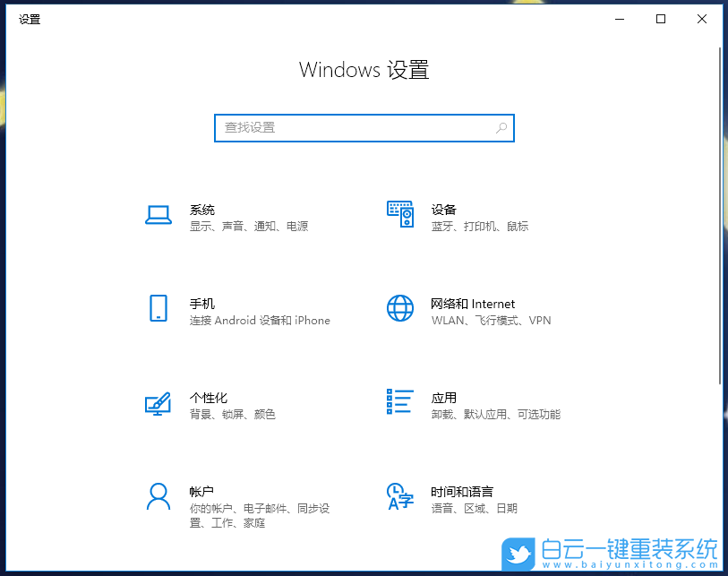This screenshot has height=576, width=728.
Task: Select the 设备 printer icon
Action: click(400, 214)
